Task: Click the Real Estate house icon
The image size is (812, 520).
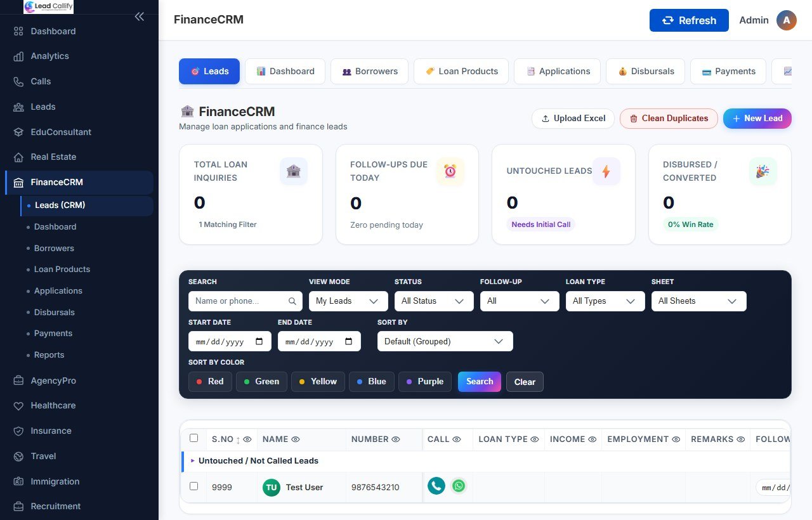Action: (x=18, y=157)
